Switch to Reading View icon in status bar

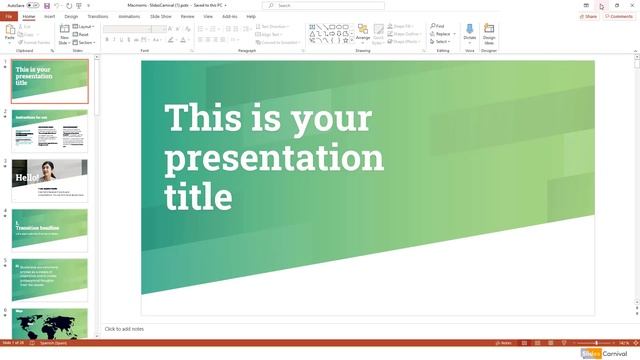click(x=551, y=343)
